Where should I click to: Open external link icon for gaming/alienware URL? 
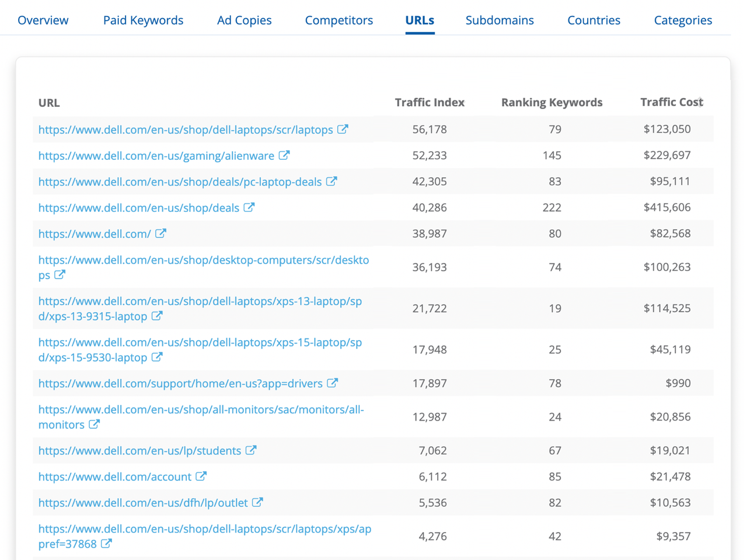coord(284,155)
